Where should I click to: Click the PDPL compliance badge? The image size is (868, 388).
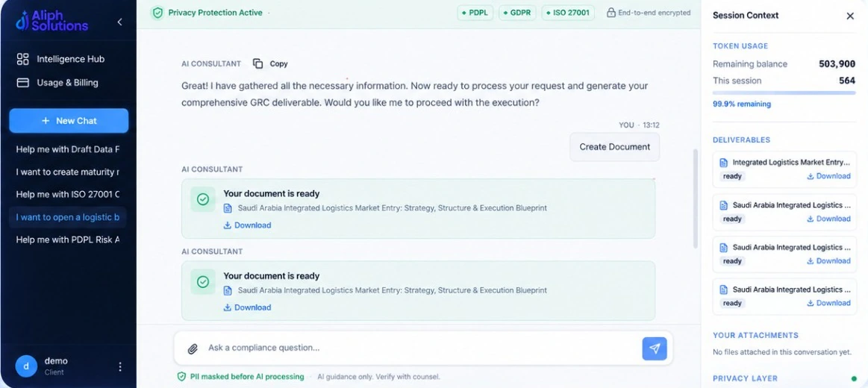click(x=475, y=13)
